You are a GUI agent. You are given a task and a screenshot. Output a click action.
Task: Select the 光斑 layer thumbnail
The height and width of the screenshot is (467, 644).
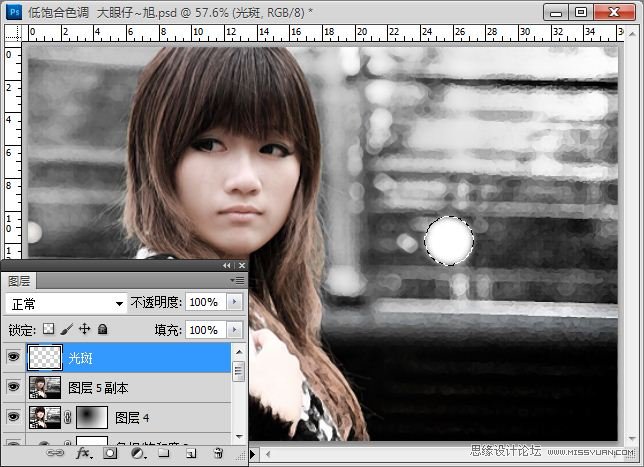[x=45, y=357]
